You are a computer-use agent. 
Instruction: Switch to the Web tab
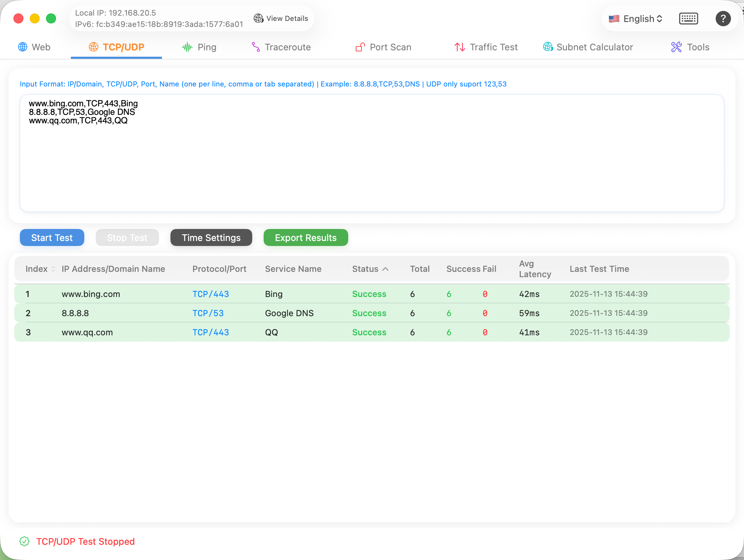click(34, 47)
